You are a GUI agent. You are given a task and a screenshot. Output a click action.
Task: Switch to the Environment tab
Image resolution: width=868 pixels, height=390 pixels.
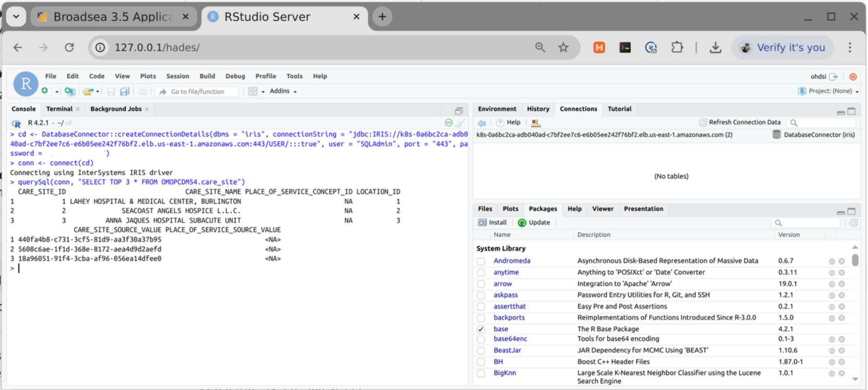click(x=497, y=109)
